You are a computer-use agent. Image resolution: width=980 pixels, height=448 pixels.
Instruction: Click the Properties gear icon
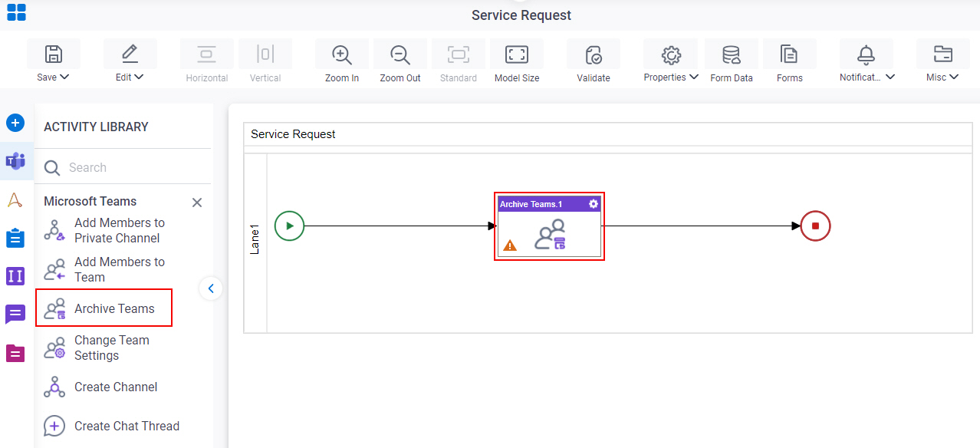672,54
